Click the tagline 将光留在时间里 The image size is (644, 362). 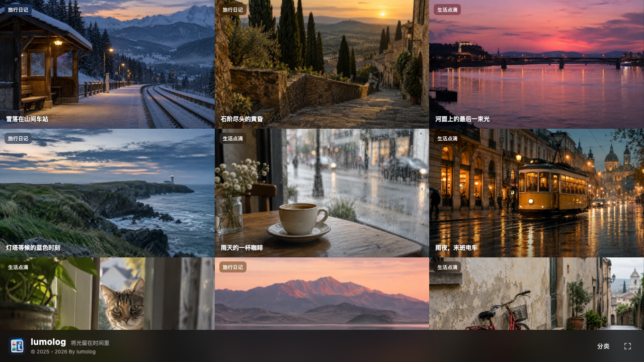pyautogui.click(x=90, y=343)
